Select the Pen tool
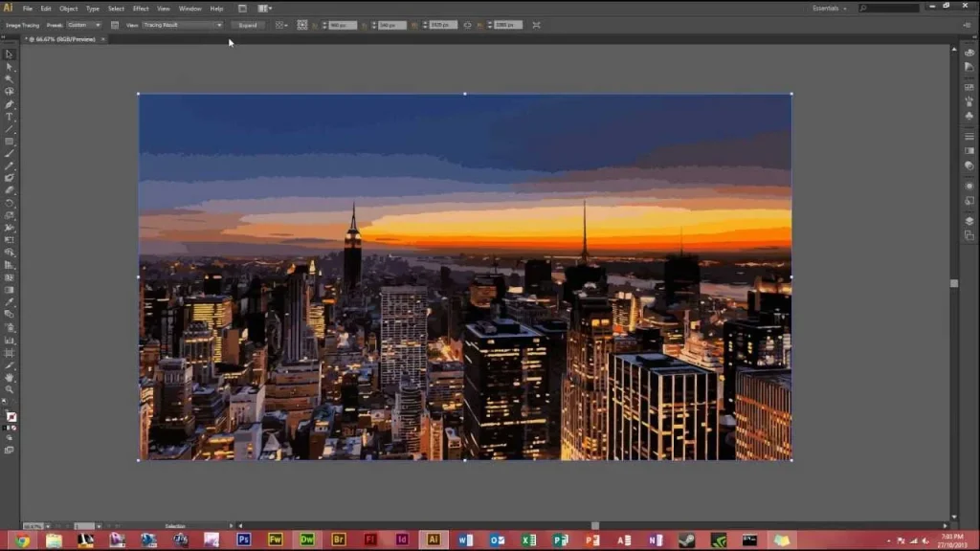Viewport: 980px width, 551px height. (9, 104)
